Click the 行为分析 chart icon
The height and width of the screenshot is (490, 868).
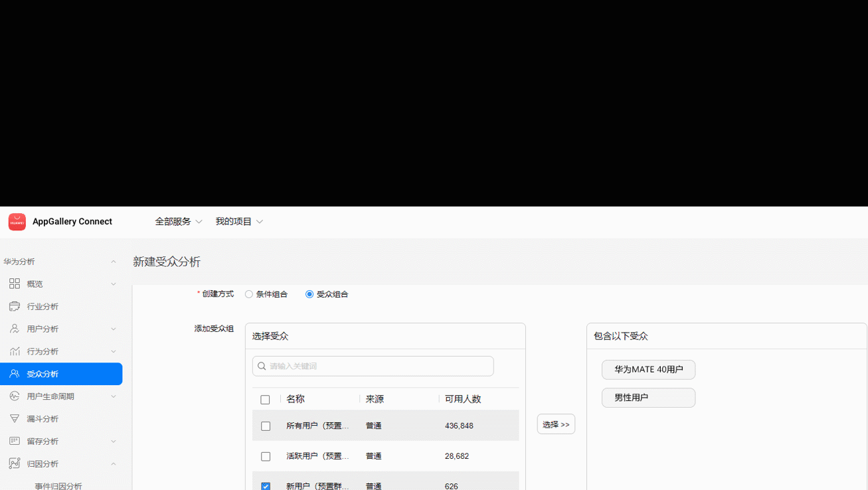[x=14, y=351]
